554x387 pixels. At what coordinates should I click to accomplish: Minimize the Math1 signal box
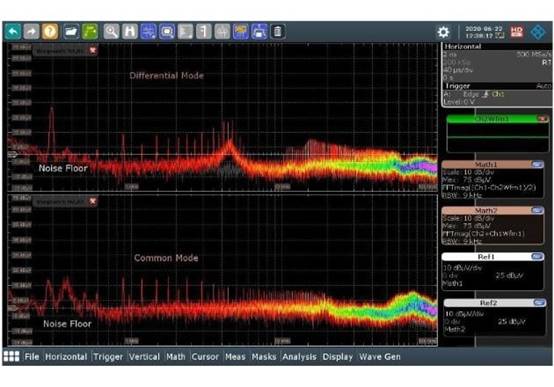pos(537,164)
